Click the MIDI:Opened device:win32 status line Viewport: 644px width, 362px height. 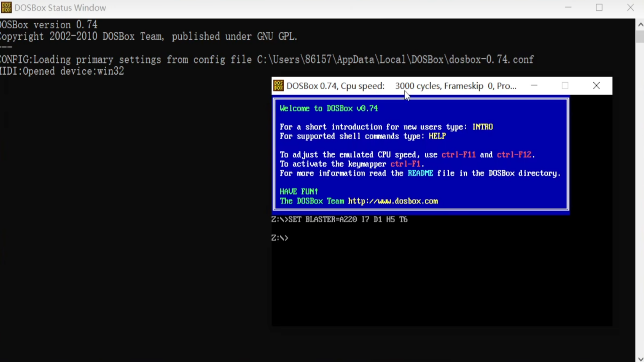tap(62, 71)
